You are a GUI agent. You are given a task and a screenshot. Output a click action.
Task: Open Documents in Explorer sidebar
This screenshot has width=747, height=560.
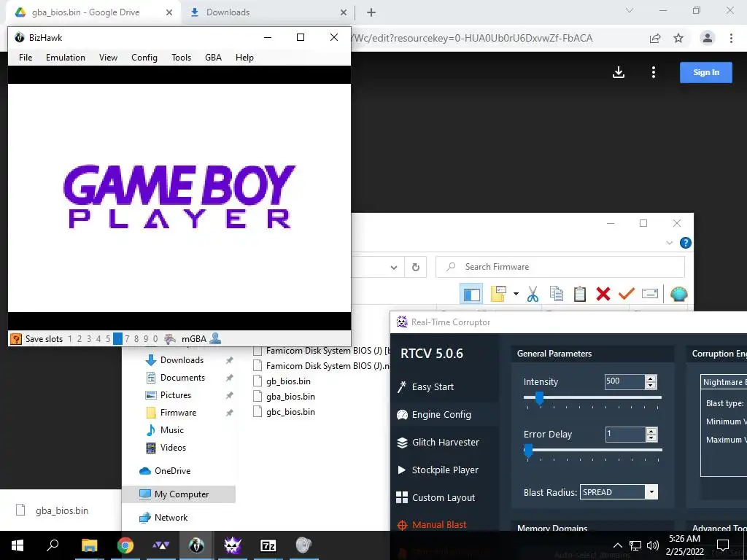click(182, 378)
